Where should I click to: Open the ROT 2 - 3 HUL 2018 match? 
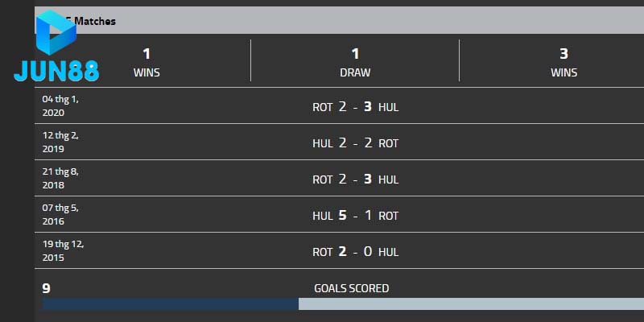(355, 180)
